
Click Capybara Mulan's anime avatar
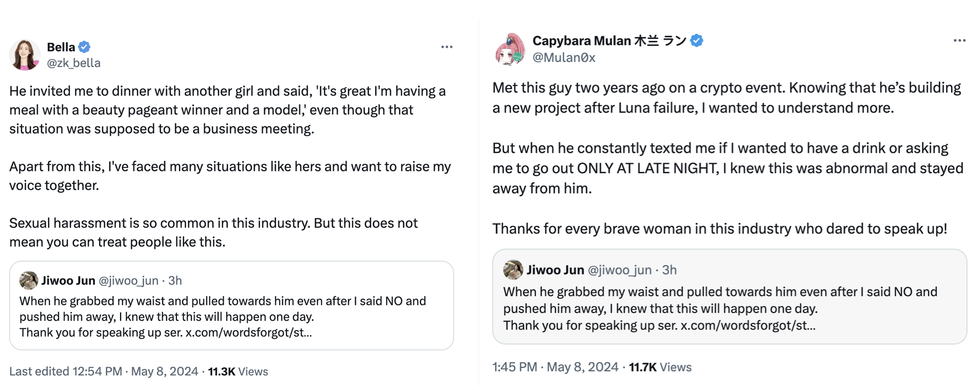tap(510, 49)
